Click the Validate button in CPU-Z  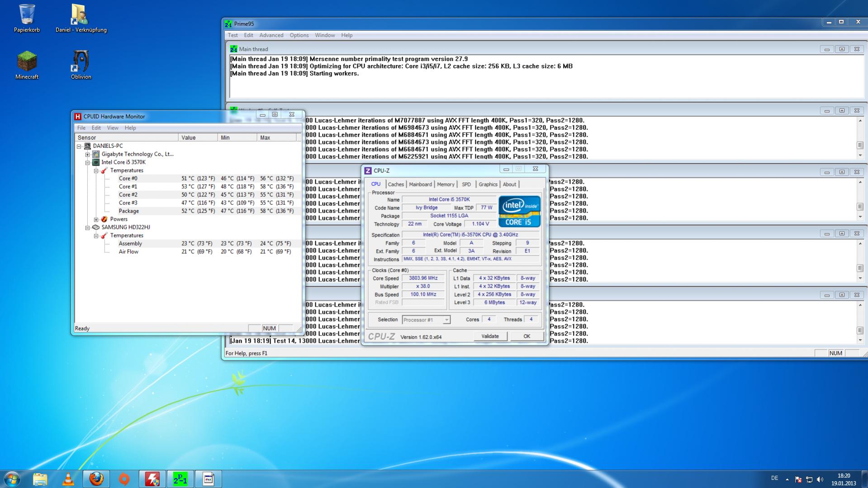(490, 336)
